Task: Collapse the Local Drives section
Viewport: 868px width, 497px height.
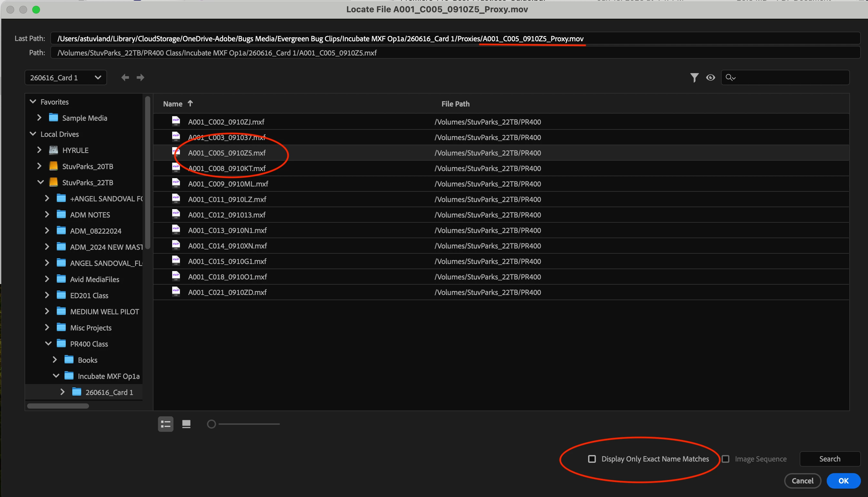Action: tap(33, 134)
